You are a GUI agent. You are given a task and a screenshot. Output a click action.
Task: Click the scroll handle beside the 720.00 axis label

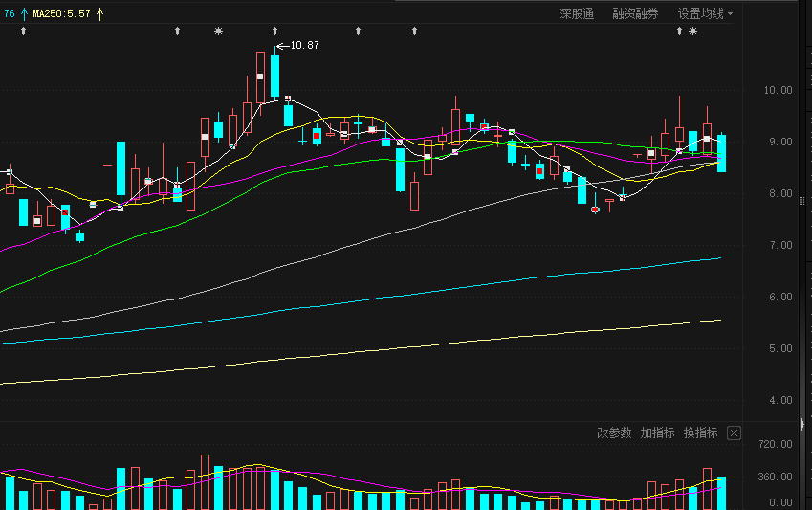802,425
